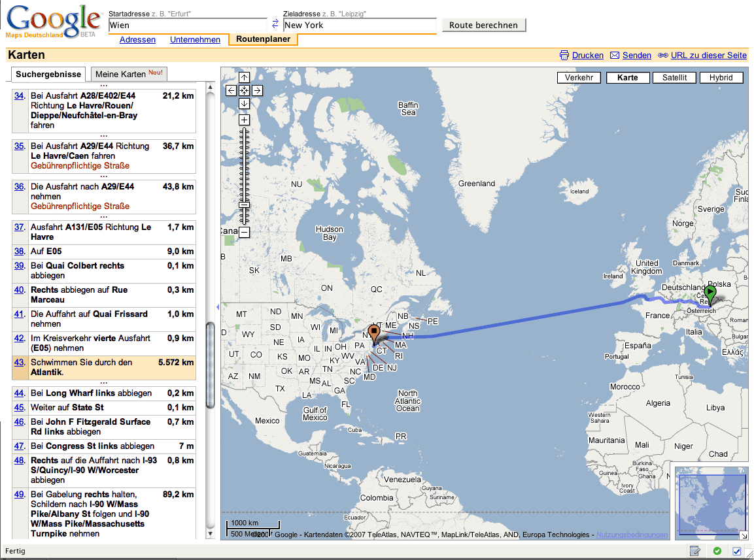Collapse the overview map with corner arrow
Viewport: 754px width, 560px height.
pos(744,535)
